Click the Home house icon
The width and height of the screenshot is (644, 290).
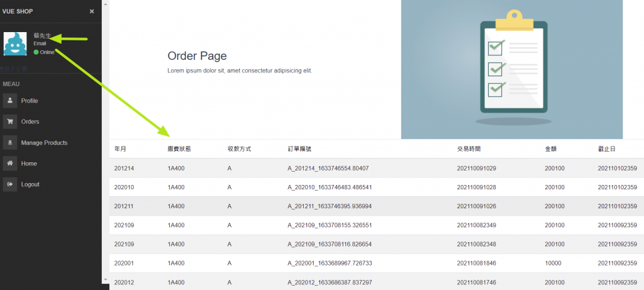[10, 164]
